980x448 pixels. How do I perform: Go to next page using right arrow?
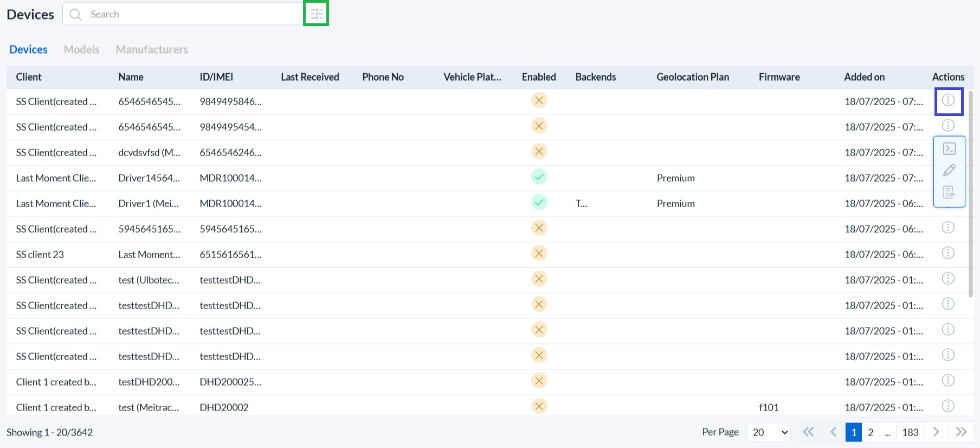pyautogui.click(x=936, y=432)
